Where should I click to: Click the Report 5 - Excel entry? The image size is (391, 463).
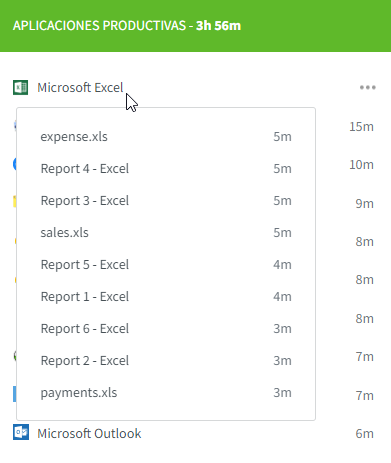click(85, 265)
